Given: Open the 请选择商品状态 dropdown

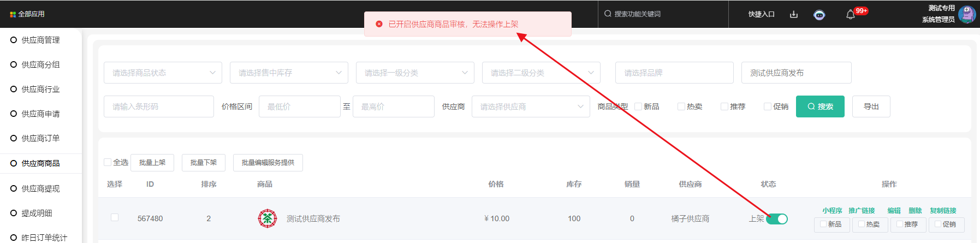Looking at the screenshot, I should coord(163,73).
